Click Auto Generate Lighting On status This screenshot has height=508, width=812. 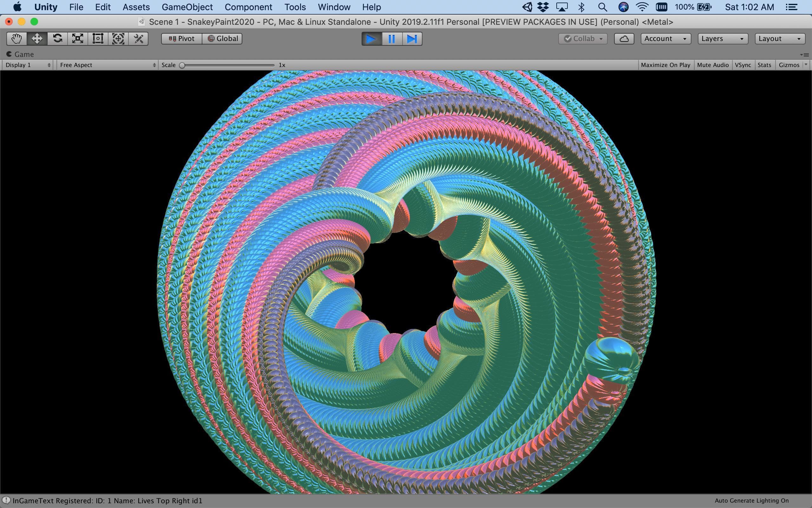coord(751,501)
